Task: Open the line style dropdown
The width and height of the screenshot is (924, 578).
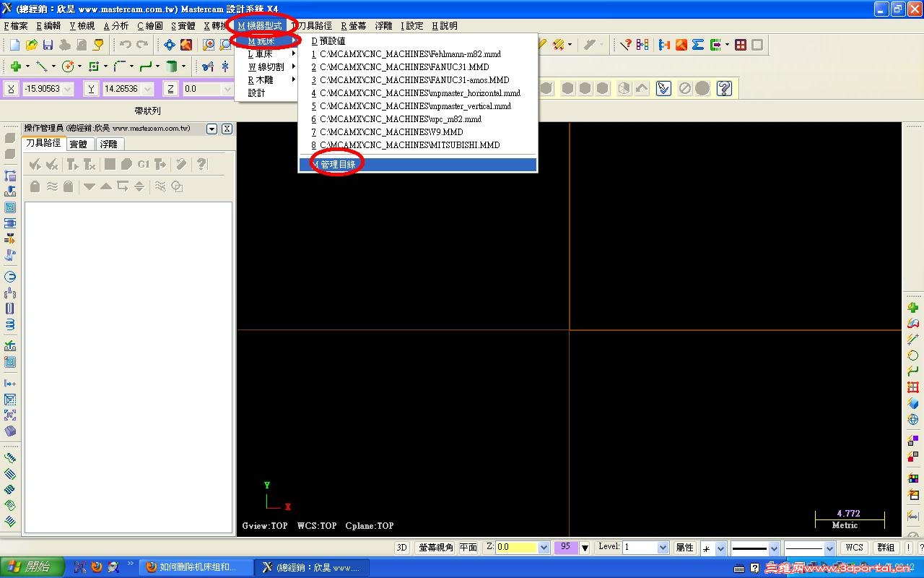Action: pyautogui.click(x=774, y=548)
